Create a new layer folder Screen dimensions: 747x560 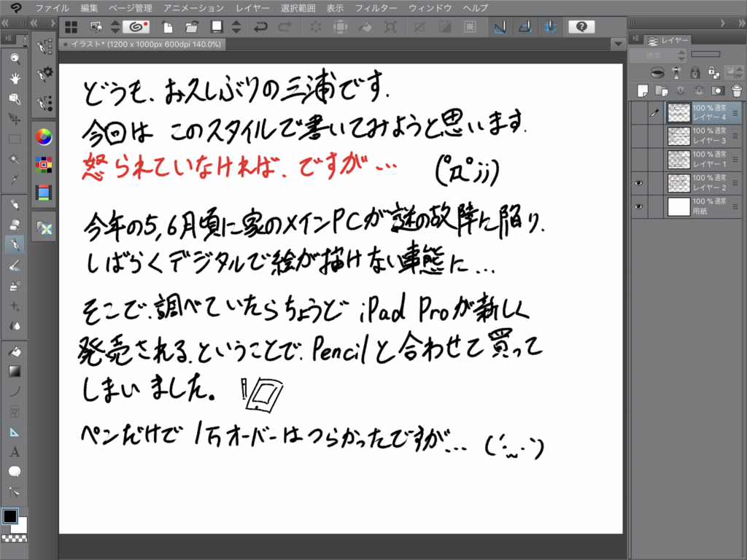[x=662, y=90]
